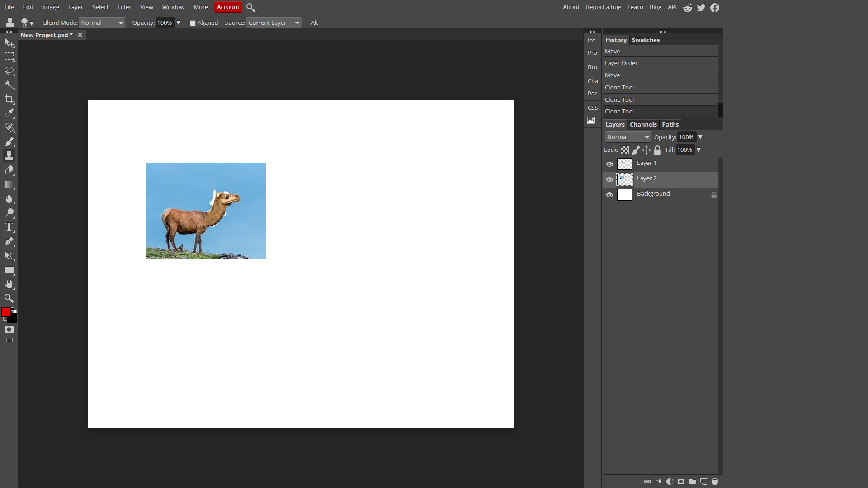Open the Twitter link icon
Viewport: 868px width, 488px height.
pos(701,7)
